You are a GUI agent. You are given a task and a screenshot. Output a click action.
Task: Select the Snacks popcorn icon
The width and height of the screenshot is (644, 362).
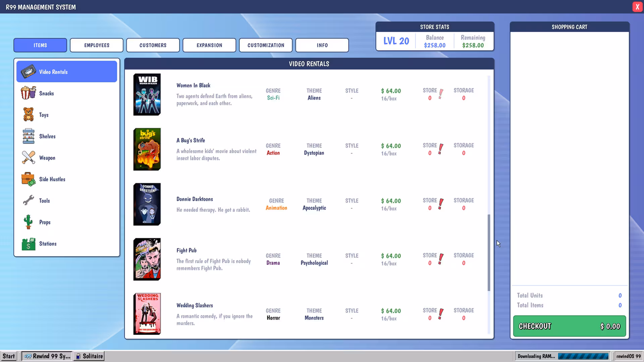28,93
